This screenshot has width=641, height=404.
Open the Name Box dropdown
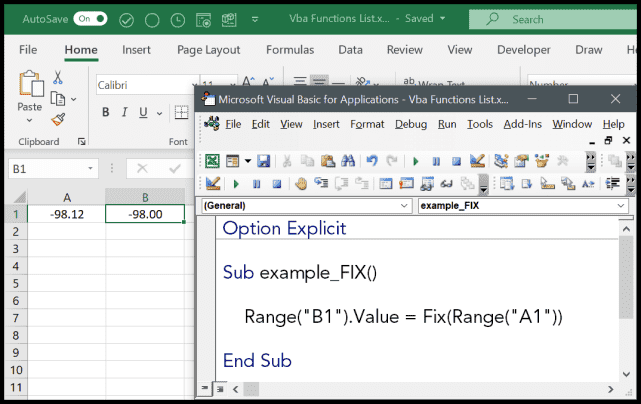pyautogui.click(x=91, y=170)
